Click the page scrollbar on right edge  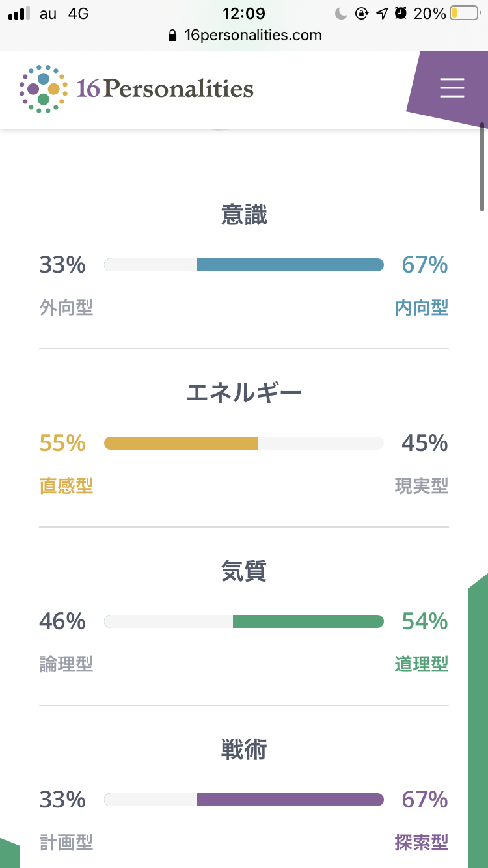point(483,167)
